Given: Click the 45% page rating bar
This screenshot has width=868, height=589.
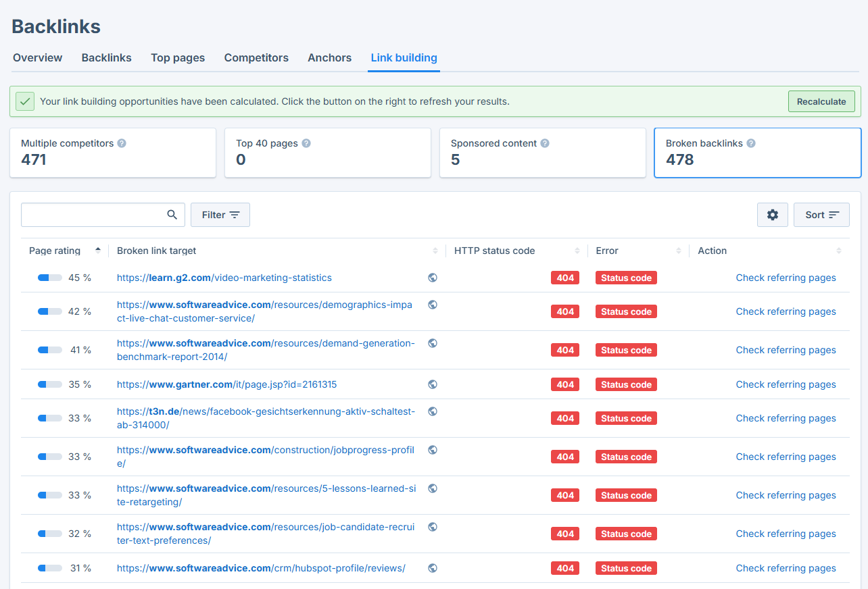Looking at the screenshot, I should (x=49, y=277).
